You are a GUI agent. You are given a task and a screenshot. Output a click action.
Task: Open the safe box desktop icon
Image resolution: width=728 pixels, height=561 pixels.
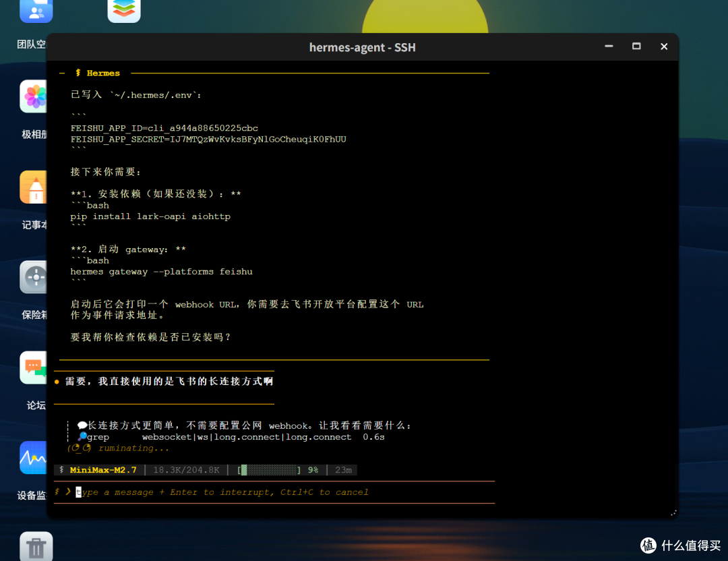pyautogui.click(x=34, y=276)
